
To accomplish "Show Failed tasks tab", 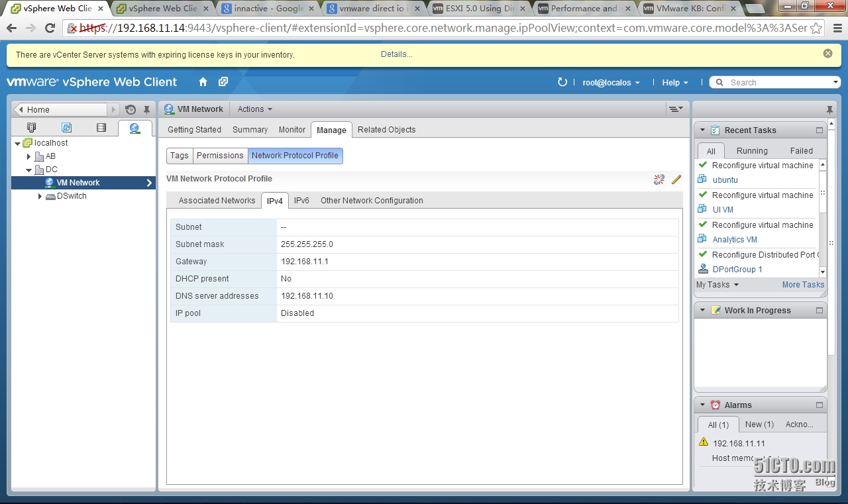I will point(801,151).
